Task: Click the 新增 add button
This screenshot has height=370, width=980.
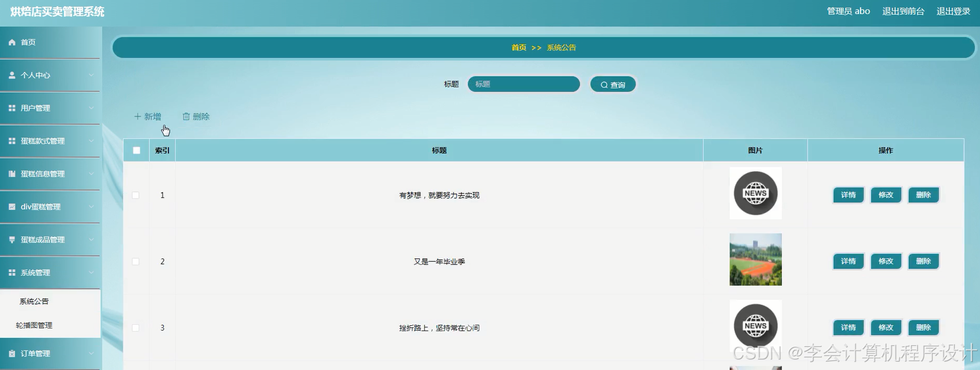Action: pos(148,117)
